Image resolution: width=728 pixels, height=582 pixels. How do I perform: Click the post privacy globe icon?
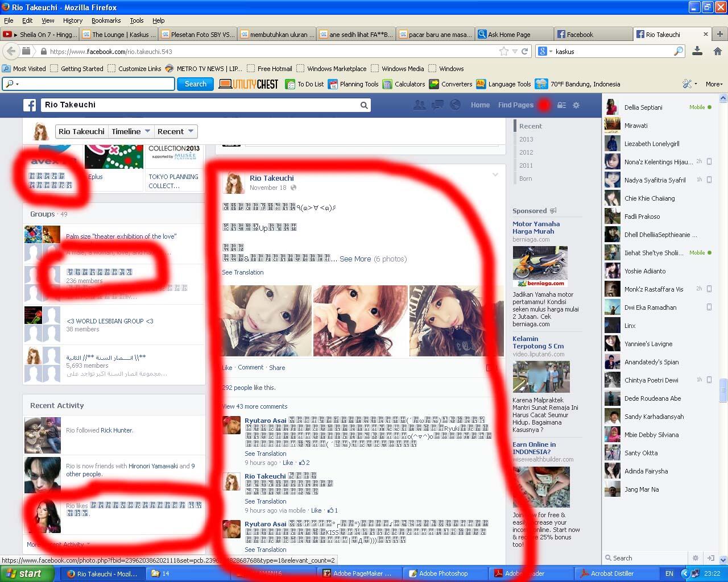(293, 188)
